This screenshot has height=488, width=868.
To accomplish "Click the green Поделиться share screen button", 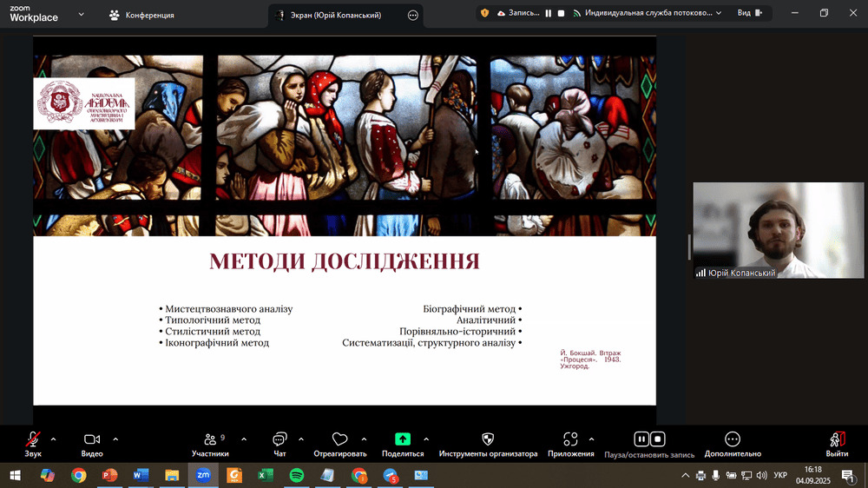I will pos(403,440).
